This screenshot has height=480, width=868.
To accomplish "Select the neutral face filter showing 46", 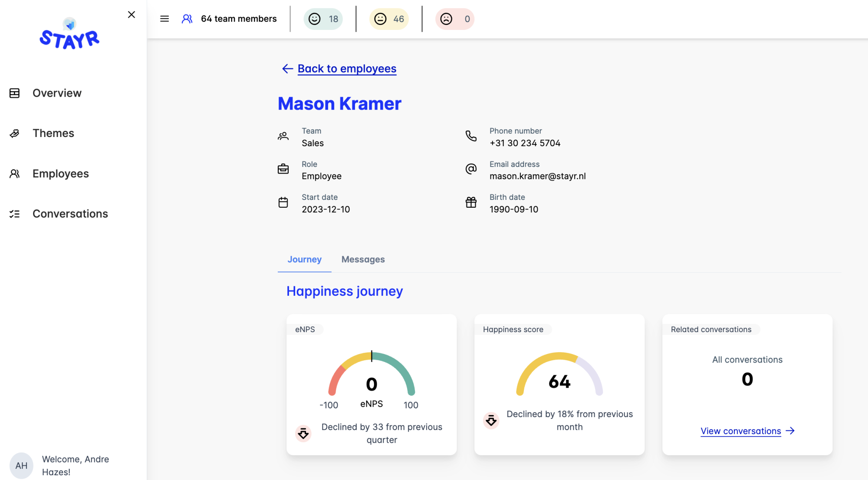I will (389, 19).
